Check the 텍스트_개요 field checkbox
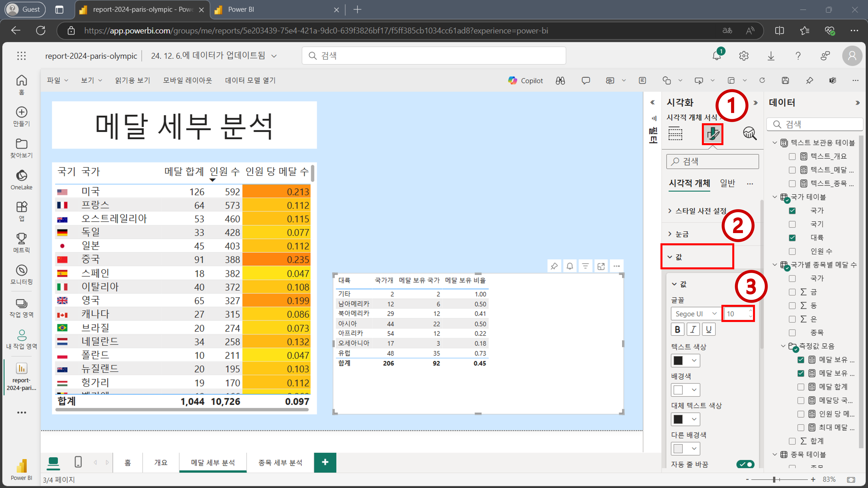Screen dimensions: 868x488 point(792,156)
